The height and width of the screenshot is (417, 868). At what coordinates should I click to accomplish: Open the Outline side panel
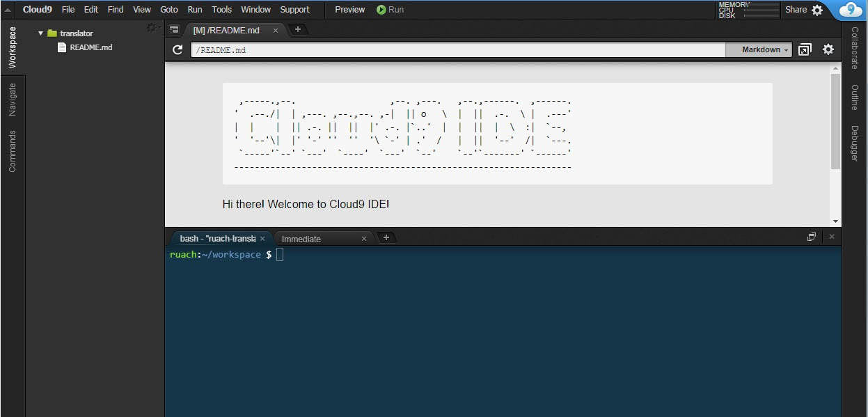855,97
